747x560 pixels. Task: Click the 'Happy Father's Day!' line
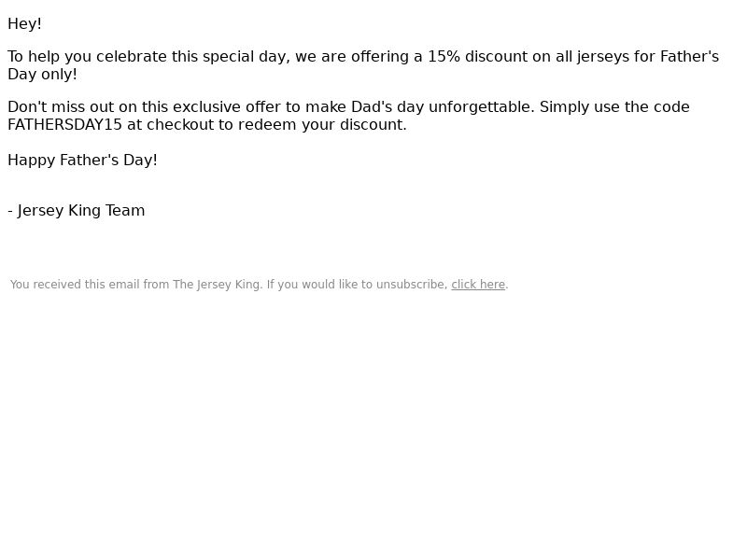tap(82, 160)
